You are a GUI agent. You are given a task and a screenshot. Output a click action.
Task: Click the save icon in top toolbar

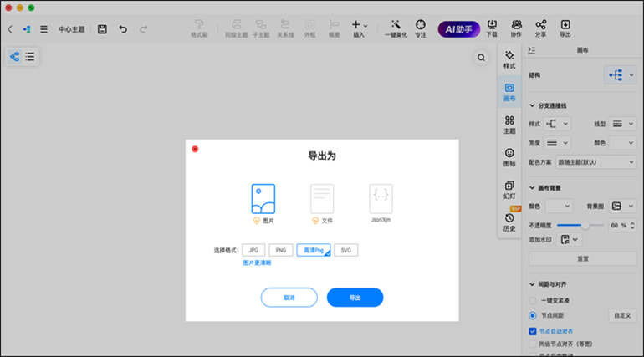point(102,29)
